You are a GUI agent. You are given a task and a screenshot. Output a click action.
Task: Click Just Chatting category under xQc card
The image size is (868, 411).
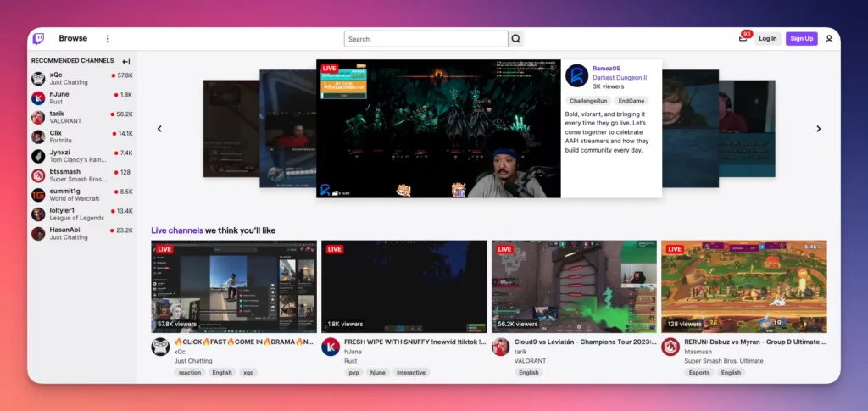click(193, 361)
